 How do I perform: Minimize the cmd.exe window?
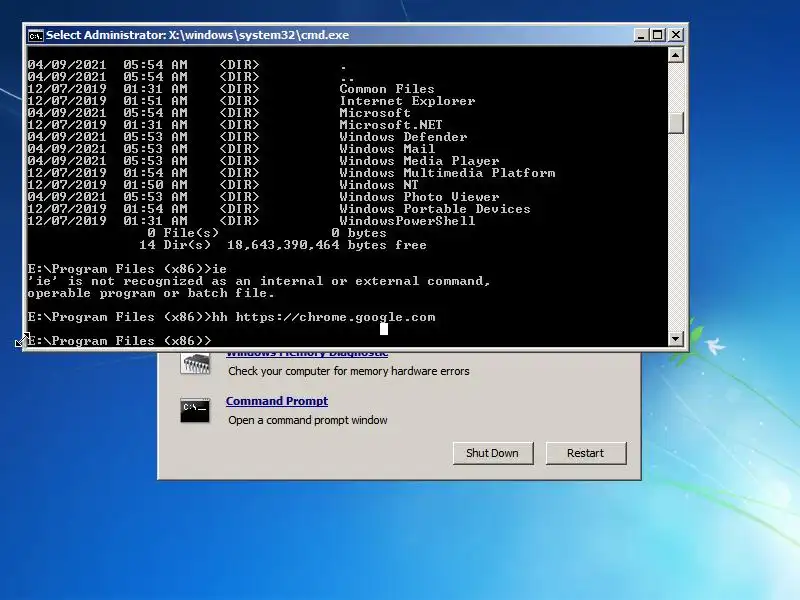click(641, 35)
